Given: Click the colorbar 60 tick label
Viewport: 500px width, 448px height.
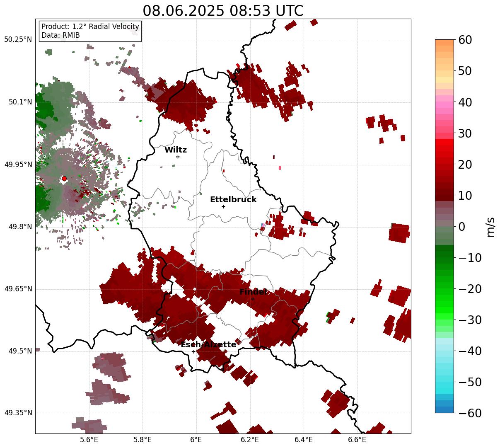Looking at the screenshot, I should 465,40.
